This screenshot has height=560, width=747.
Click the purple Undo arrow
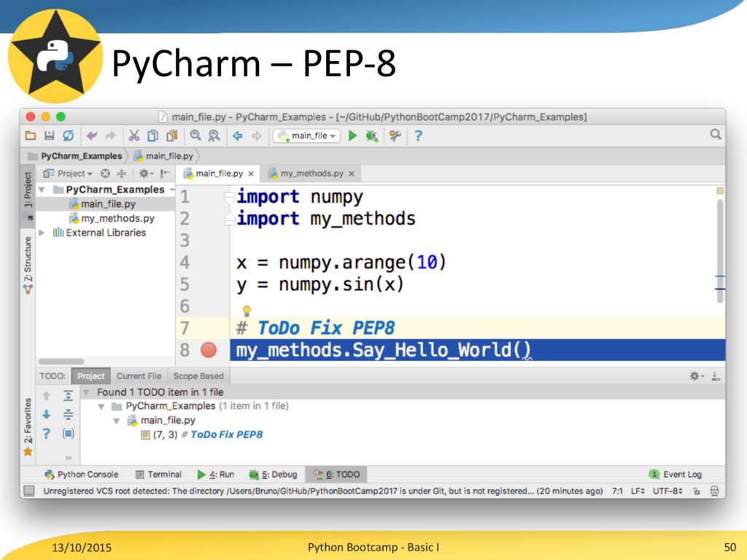point(92,136)
